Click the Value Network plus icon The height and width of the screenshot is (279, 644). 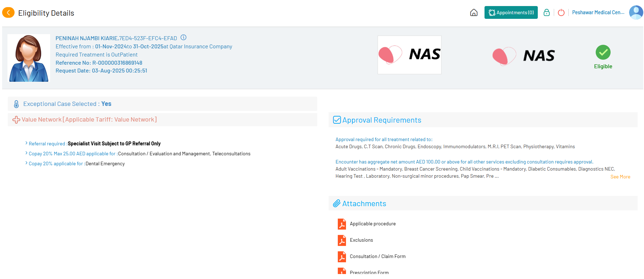[16, 120]
